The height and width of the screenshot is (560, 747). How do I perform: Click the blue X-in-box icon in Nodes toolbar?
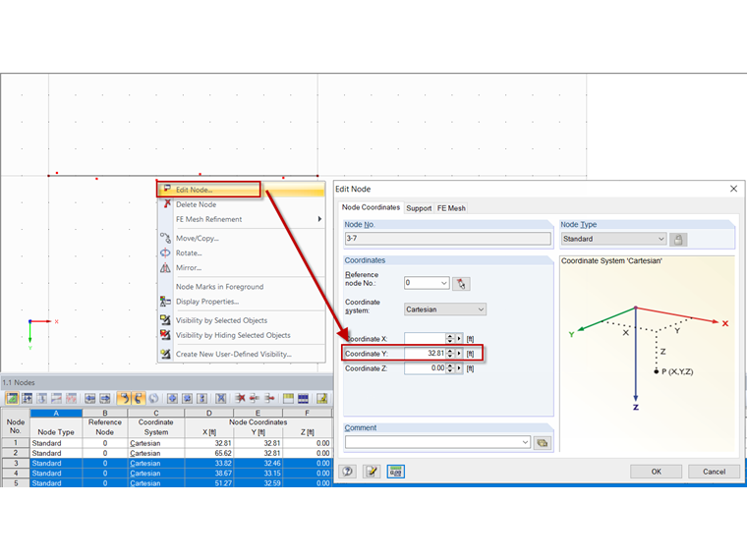[220, 398]
